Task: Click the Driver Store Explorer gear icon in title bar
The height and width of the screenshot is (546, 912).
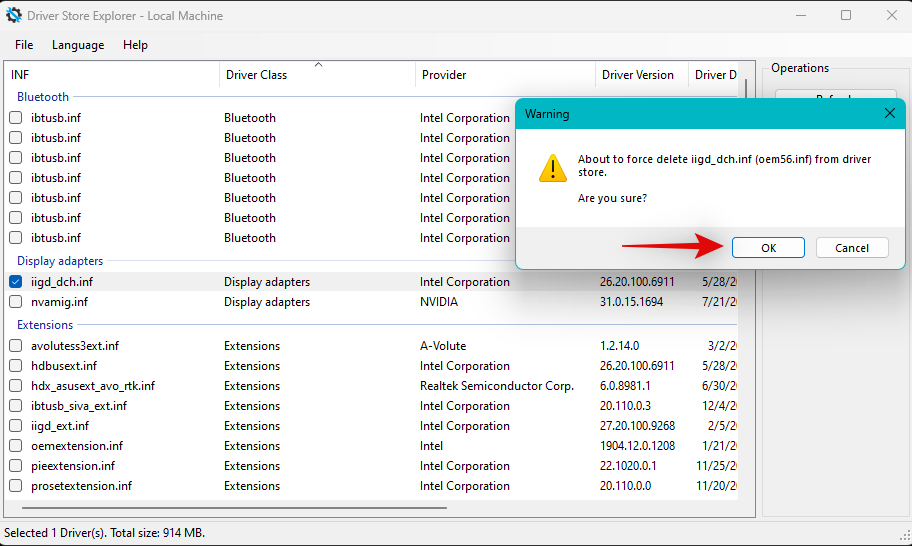Action: pyautogui.click(x=13, y=16)
